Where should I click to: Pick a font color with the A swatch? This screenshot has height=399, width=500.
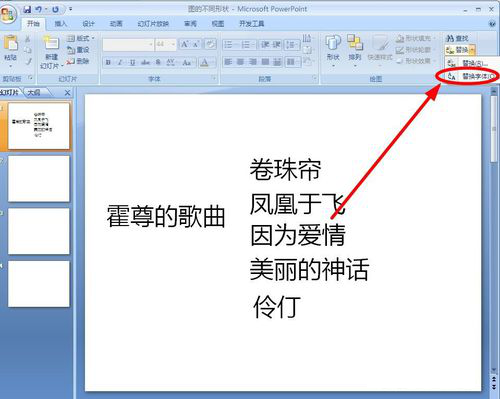point(205,62)
